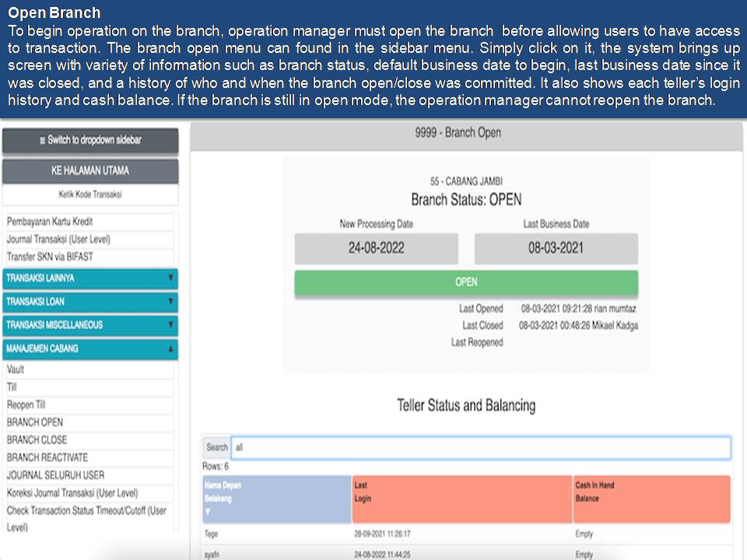Screen dimensions: 747x560
Task: Open the Vault menu item
Action: click(16, 370)
